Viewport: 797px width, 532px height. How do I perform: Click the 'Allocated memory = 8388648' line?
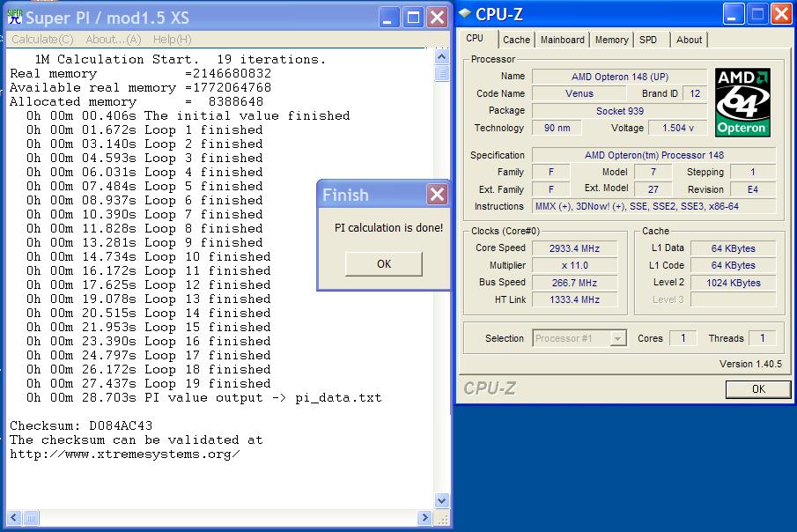pos(137,101)
